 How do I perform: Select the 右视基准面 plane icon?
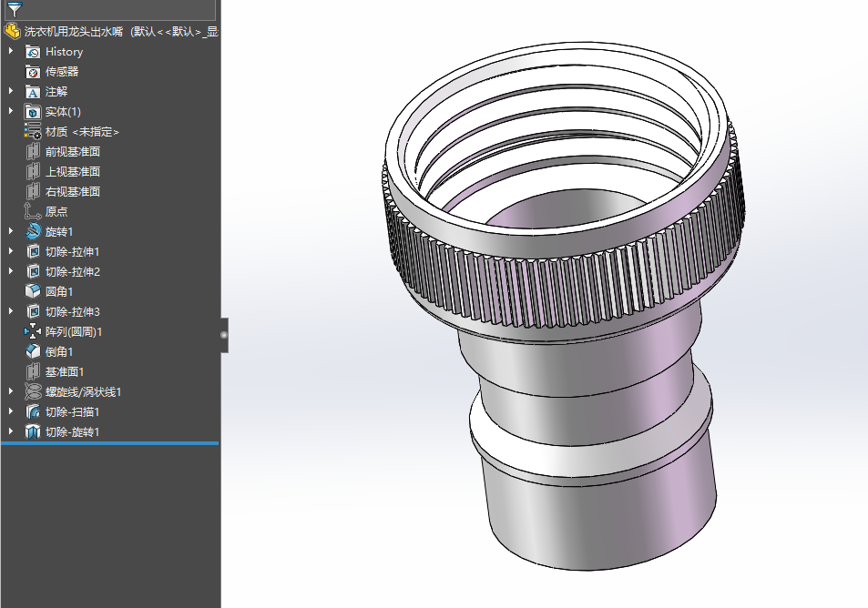33,191
